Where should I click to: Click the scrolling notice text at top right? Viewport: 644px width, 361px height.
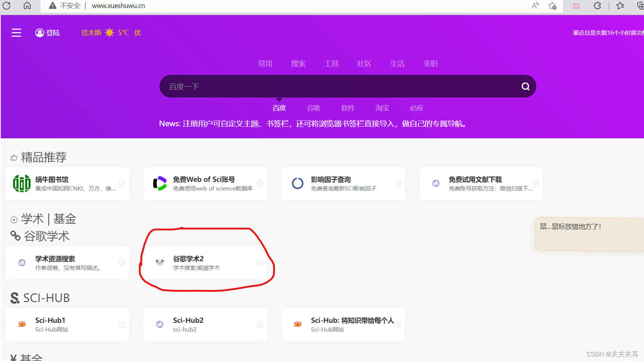click(608, 33)
